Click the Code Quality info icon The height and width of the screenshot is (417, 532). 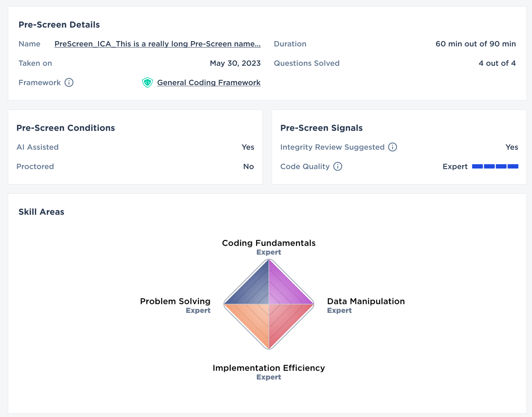(x=338, y=167)
